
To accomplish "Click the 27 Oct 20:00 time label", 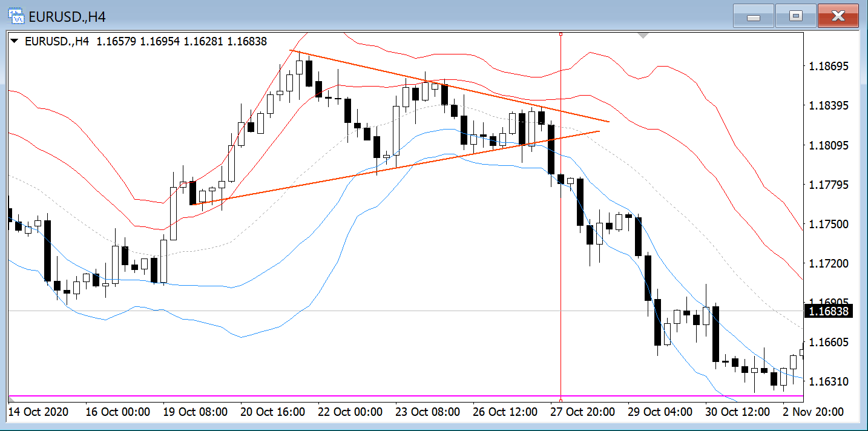I will tap(582, 412).
